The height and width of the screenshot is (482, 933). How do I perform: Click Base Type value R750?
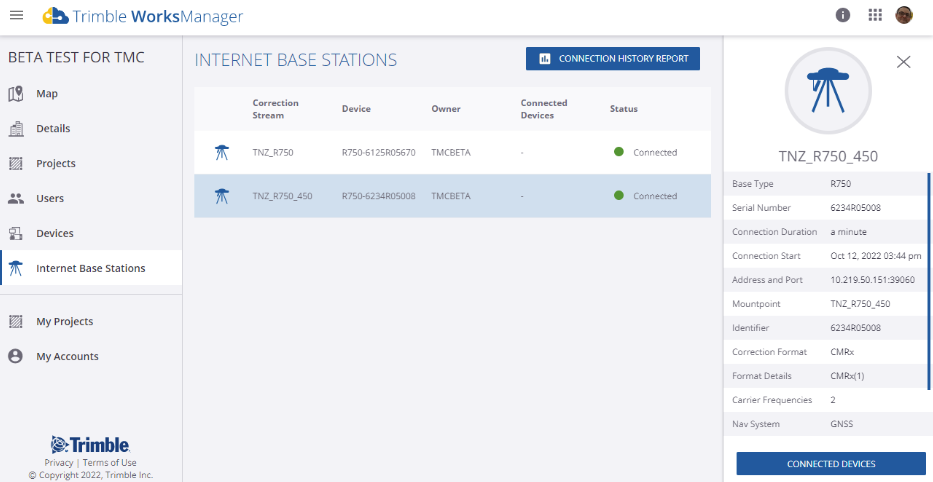840,184
